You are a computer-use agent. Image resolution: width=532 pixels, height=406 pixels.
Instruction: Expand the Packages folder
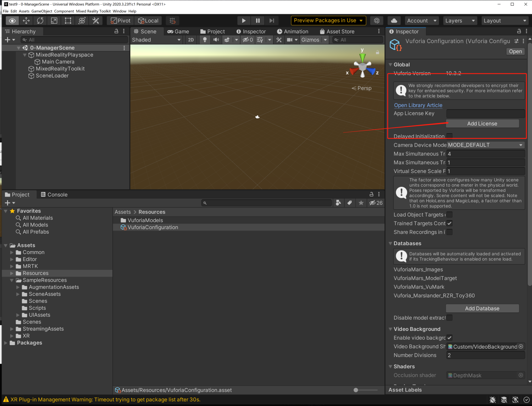[6, 343]
